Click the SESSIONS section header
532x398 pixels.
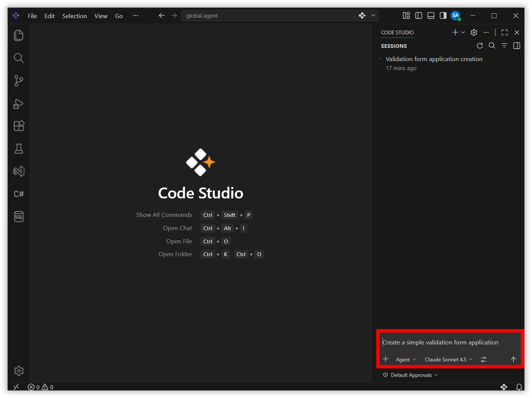[x=394, y=46]
